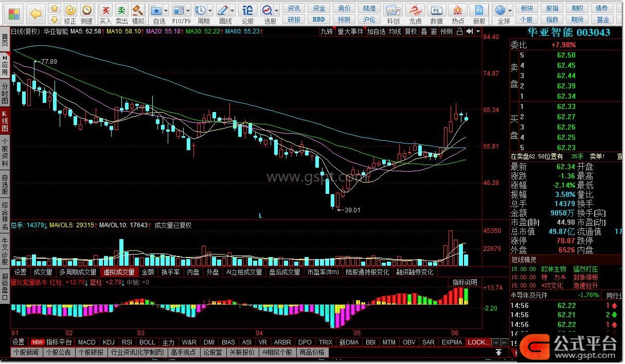Viewport: 625px width, 364px height.
Task: Select the 个股资料 sidebar tab
Action: pos(5,152)
